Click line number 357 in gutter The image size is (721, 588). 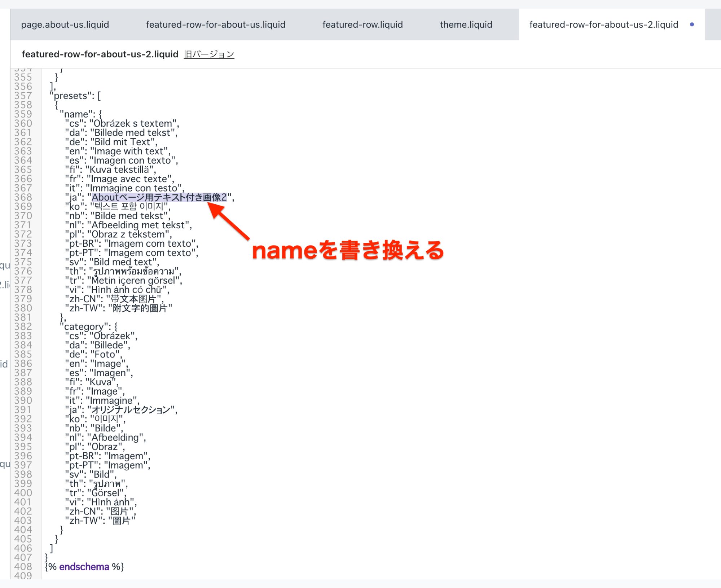(x=23, y=96)
